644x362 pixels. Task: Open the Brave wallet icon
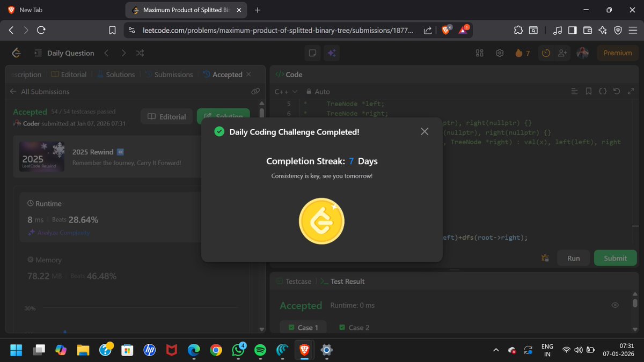pos(587,31)
